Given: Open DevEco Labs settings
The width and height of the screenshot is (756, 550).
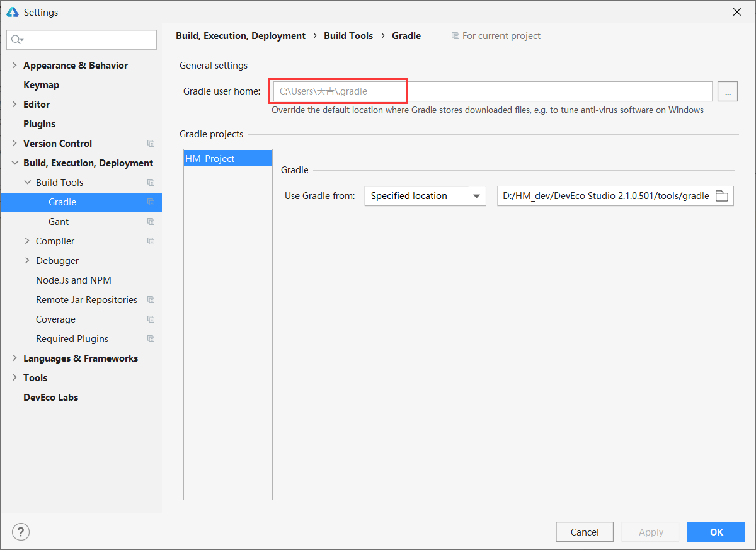Looking at the screenshot, I should (50, 398).
